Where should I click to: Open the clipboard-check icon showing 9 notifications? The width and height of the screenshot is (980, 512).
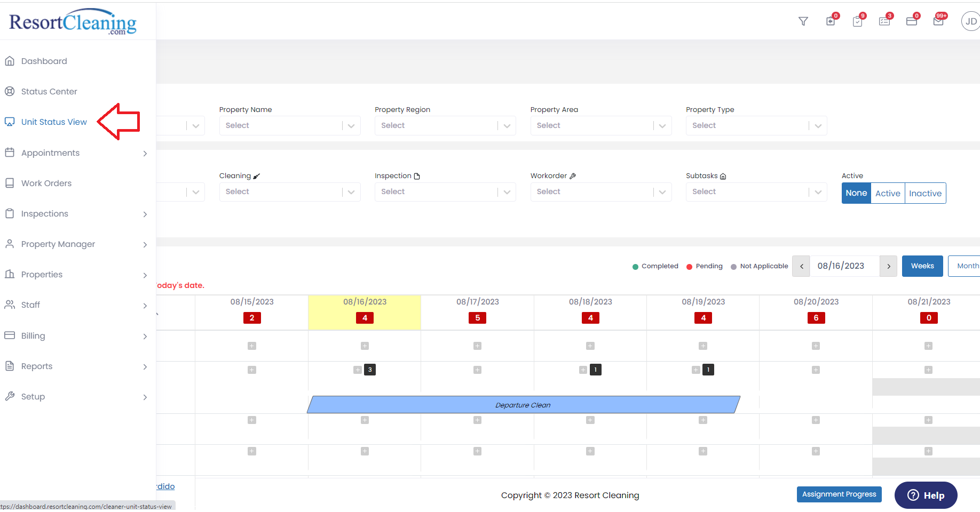tap(858, 21)
